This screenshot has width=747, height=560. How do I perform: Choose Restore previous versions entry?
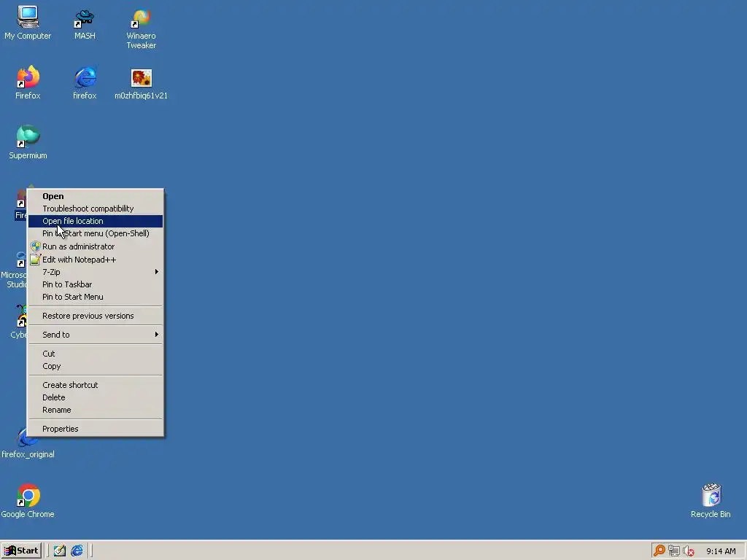click(x=96, y=316)
